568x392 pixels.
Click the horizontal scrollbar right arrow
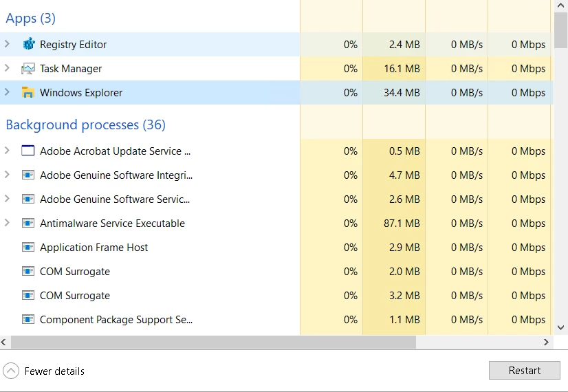pyautogui.click(x=546, y=342)
